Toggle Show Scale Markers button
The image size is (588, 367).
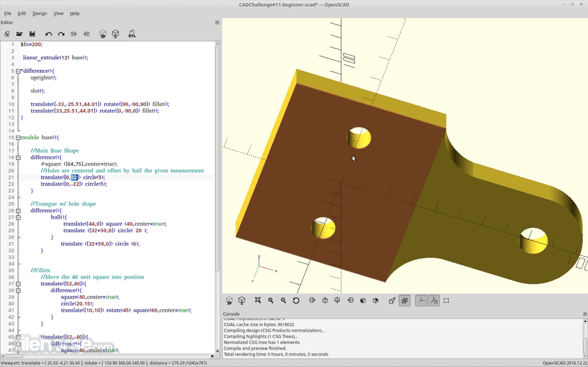tap(434, 300)
